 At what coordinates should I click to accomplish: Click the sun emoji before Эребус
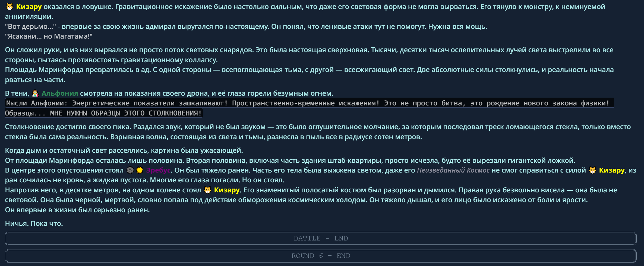coord(140,170)
